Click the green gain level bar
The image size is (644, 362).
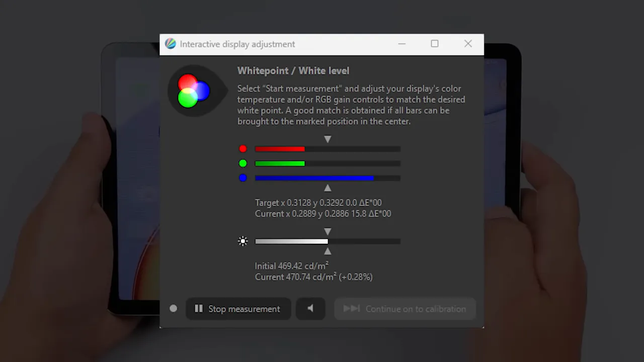coord(328,163)
